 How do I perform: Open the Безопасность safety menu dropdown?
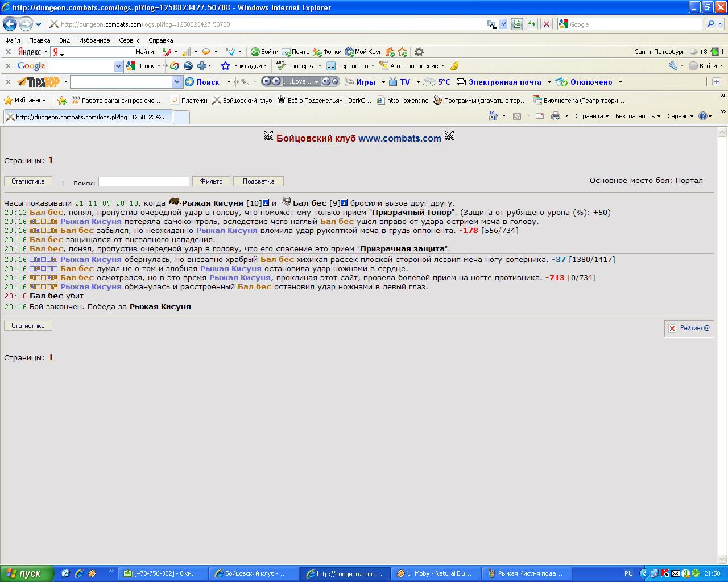tap(638, 116)
